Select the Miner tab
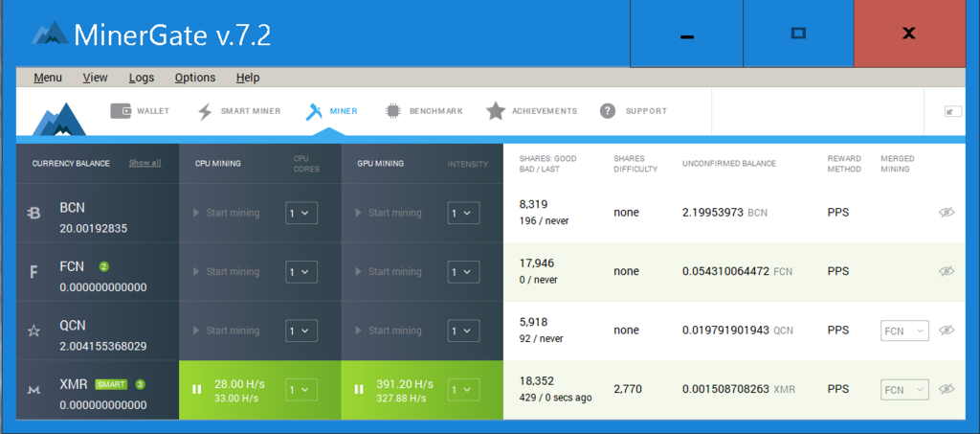 (331, 111)
